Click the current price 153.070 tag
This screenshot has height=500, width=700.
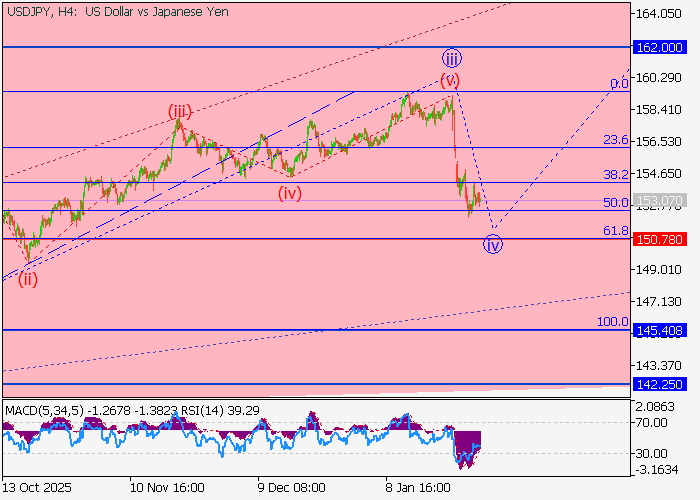click(x=658, y=201)
